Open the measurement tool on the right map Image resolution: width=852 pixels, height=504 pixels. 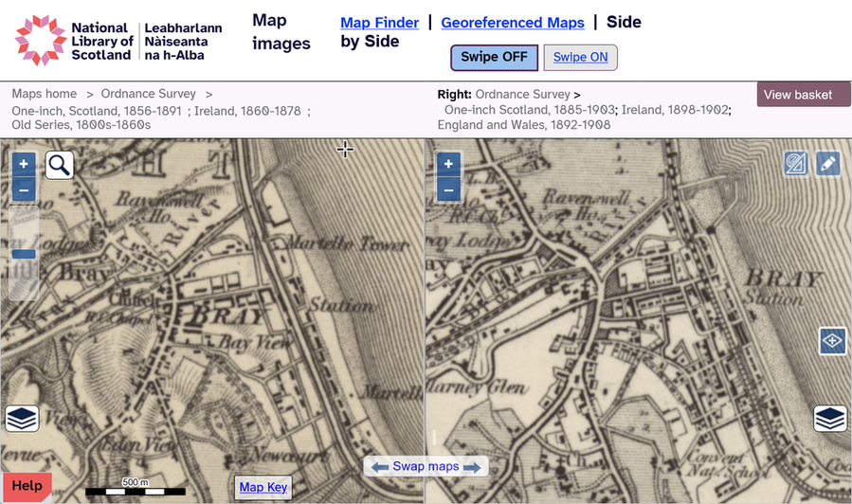796,164
